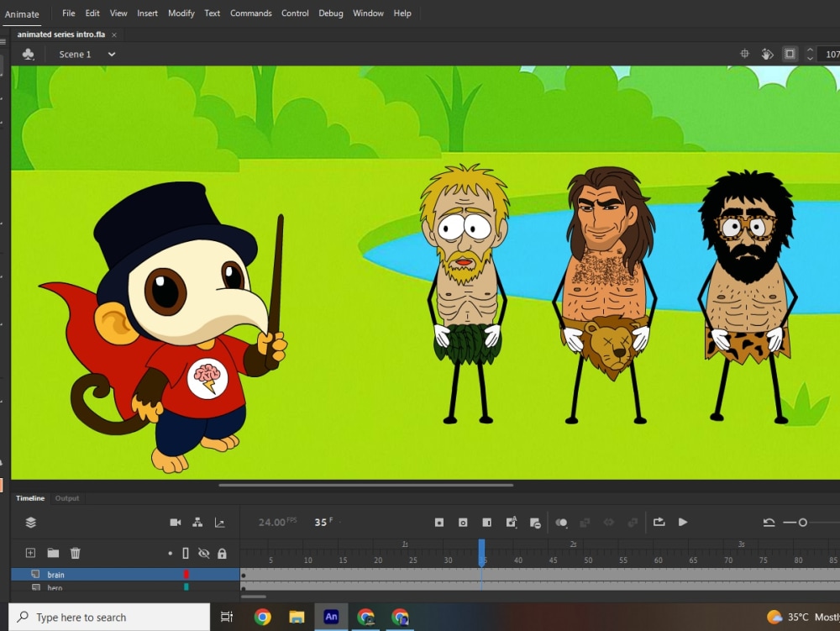This screenshot has width=840, height=631.
Task: Open the Debug menu
Action: tap(330, 13)
